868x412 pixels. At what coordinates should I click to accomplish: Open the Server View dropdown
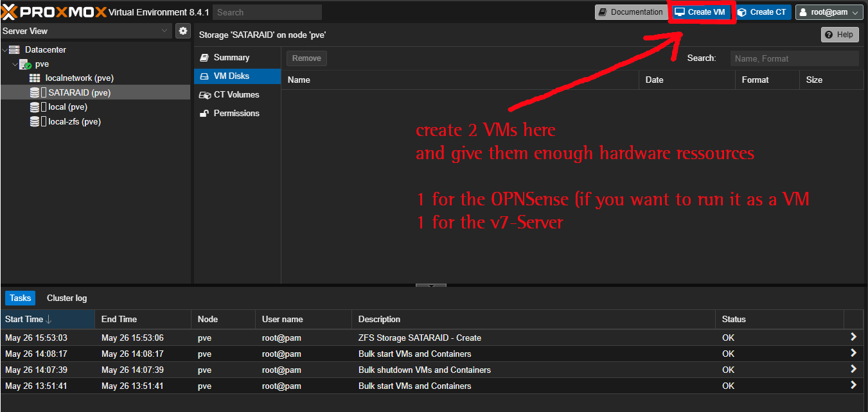click(165, 31)
